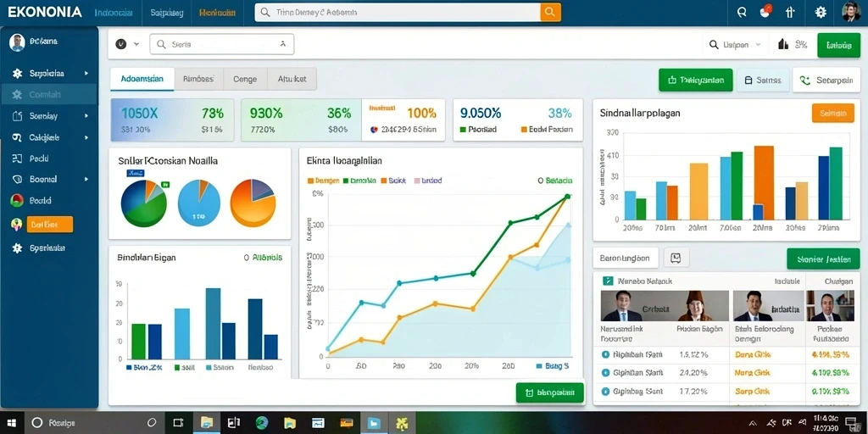Viewport: 868px width, 434px height.
Task: Click the green Enlaie button
Action: (838, 46)
